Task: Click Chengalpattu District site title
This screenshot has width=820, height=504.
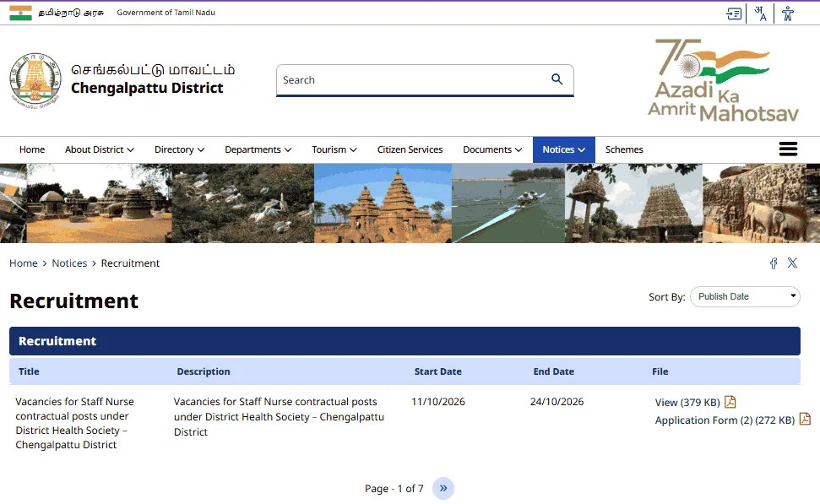Action: click(x=147, y=88)
